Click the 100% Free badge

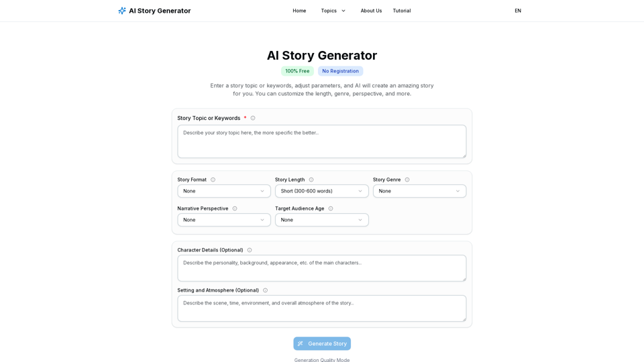297,71
